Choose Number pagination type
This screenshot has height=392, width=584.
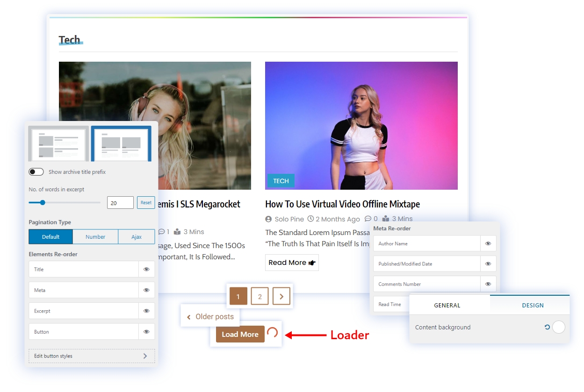[95, 237]
